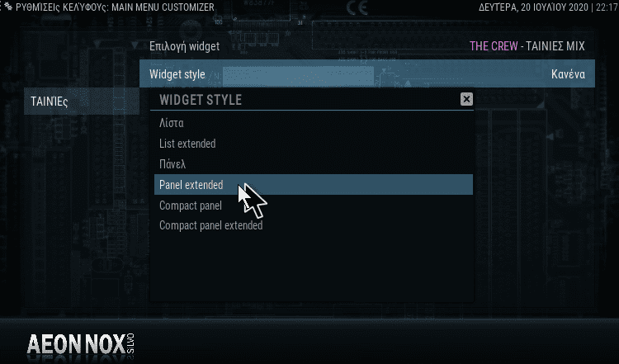
Task: Close the Widget Style dialog with the X
Action: [x=466, y=99]
